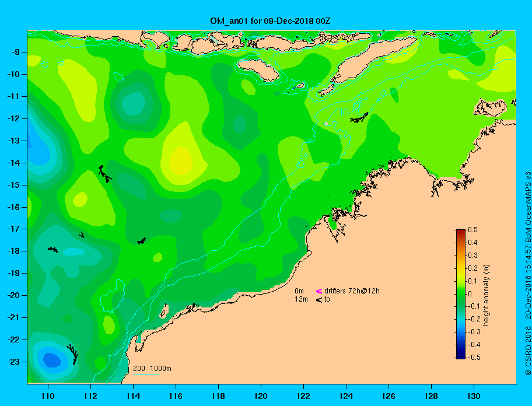This screenshot has width=532, height=406.
Task: Click latitude axis label '-20'
Action: (15, 295)
